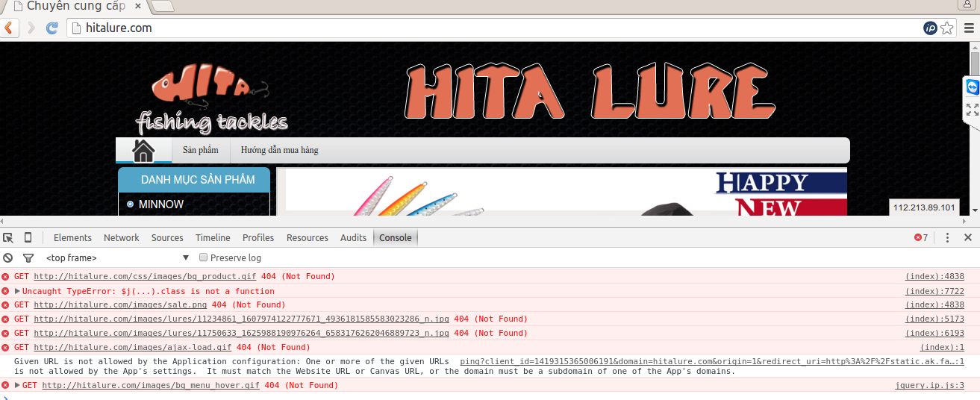
Task: Open the top frame context dropdown
Action: click(117, 257)
